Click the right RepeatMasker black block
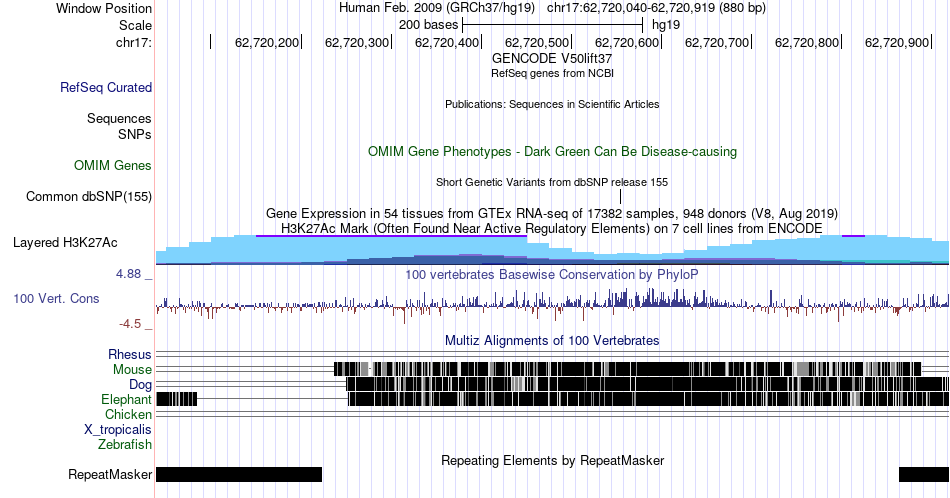950x498 pixels. 924,474
